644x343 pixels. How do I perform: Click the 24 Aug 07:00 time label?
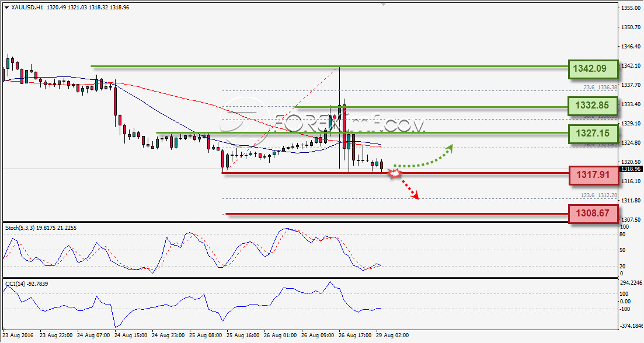pos(93,335)
